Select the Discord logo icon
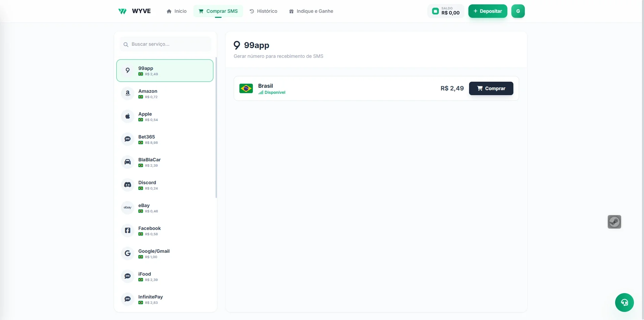644x320 pixels. tap(128, 185)
